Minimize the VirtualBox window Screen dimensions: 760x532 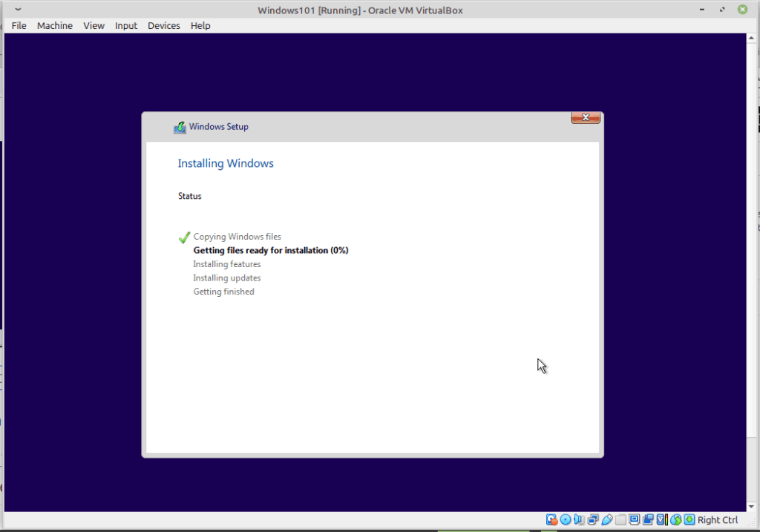702,10
